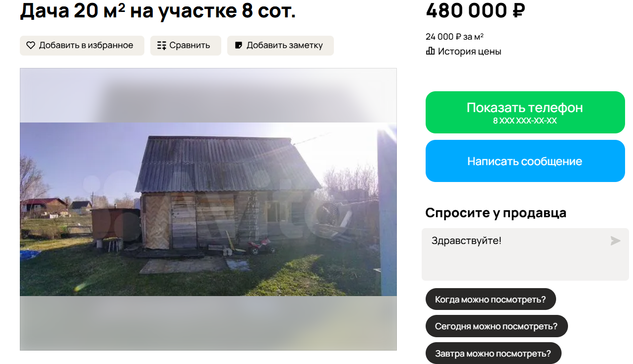633x364 pixels.
Task: Choose quick reply Сегодня можно посмотреть?
Action: click(497, 326)
